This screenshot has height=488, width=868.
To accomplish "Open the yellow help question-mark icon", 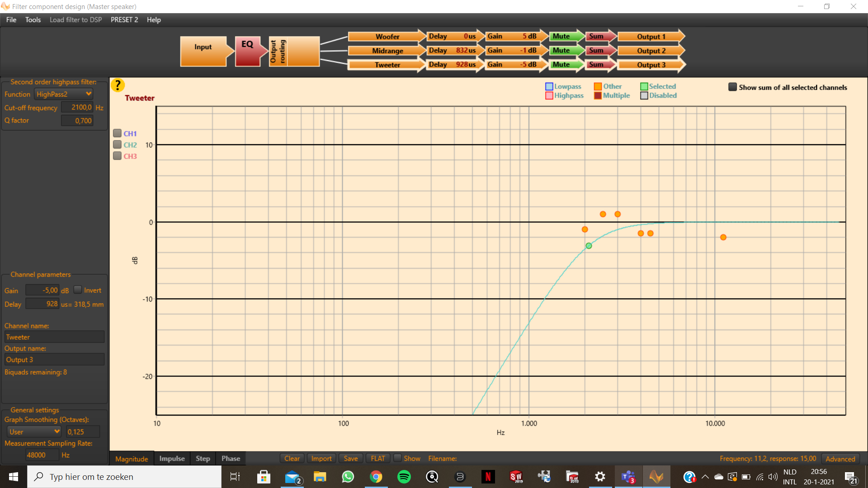I will [x=118, y=85].
